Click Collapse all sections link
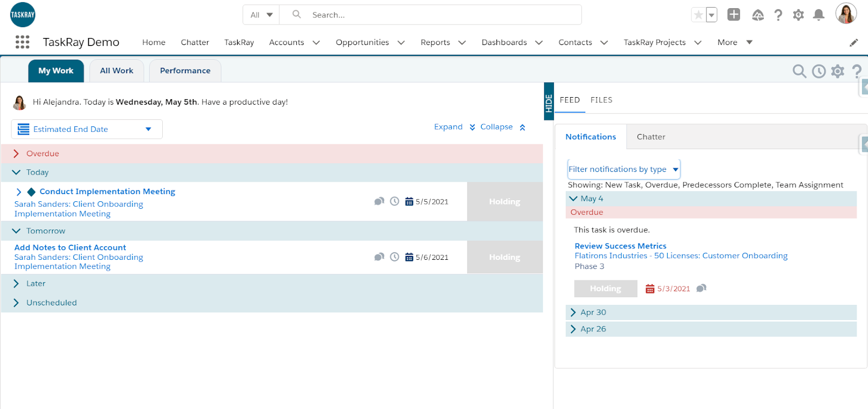 coord(503,127)
